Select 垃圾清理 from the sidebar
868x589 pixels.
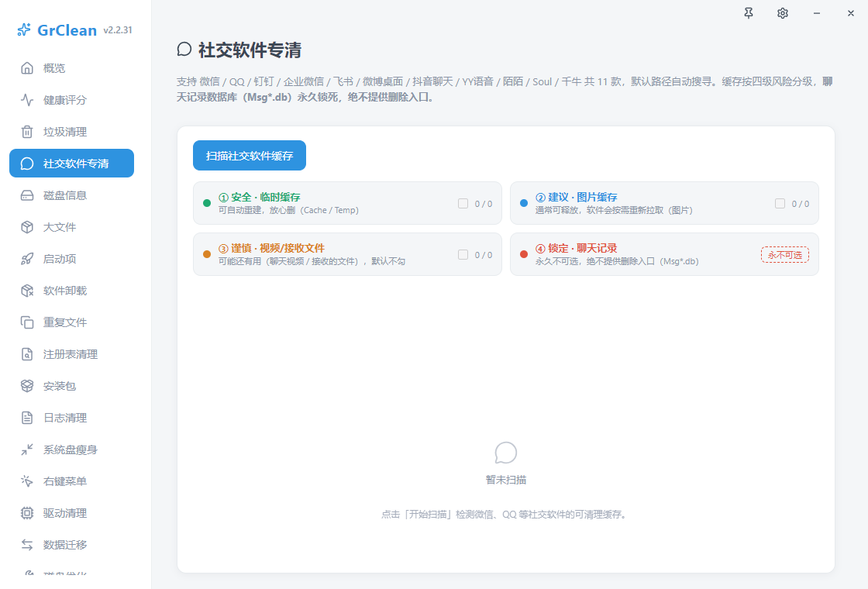point(71,132)
